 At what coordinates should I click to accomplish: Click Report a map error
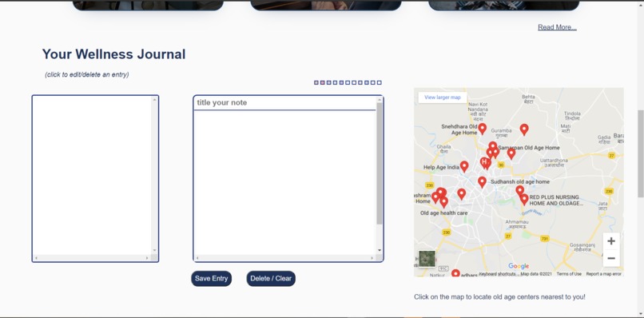603,274
